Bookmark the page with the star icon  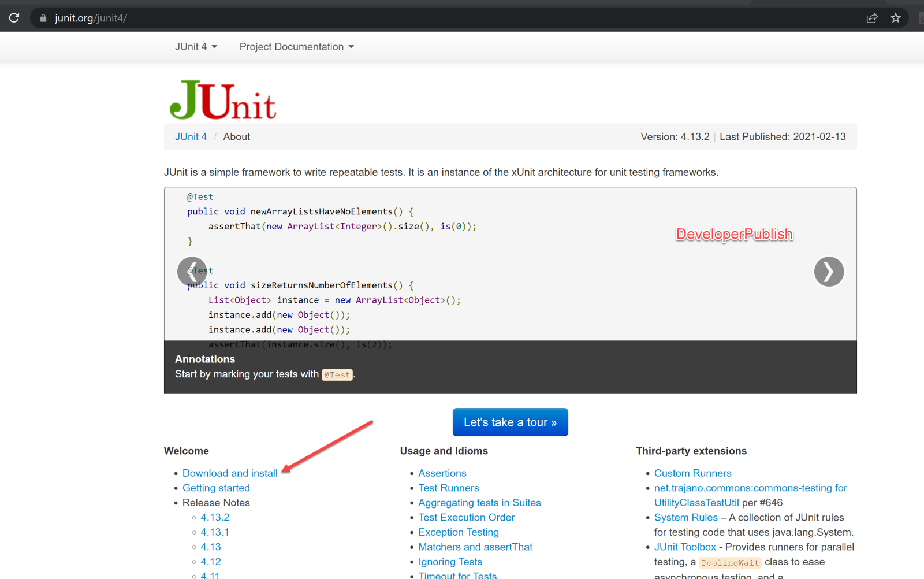(x=896, y=18)
